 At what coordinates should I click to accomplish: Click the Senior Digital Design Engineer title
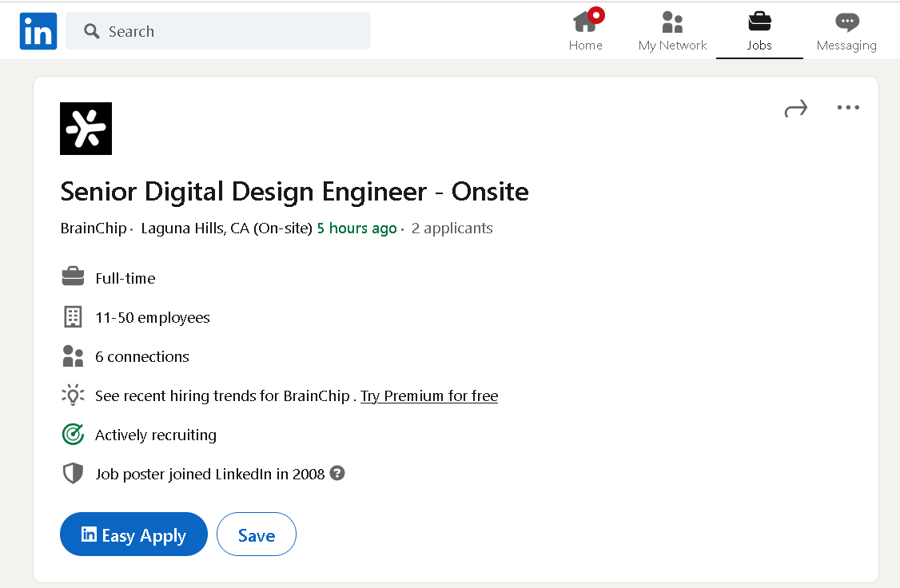294,192
